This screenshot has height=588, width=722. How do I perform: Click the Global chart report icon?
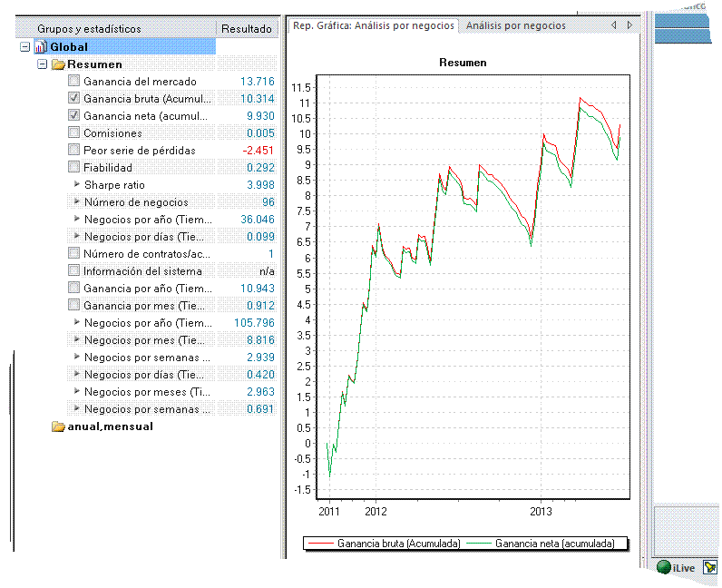pyautogui.click(x=40, y=46)
